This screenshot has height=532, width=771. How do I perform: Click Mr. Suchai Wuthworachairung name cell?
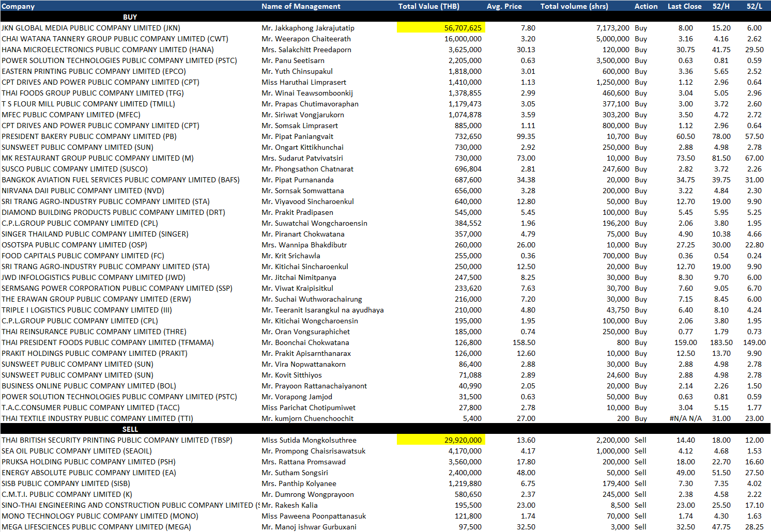(x=312, y=299)
